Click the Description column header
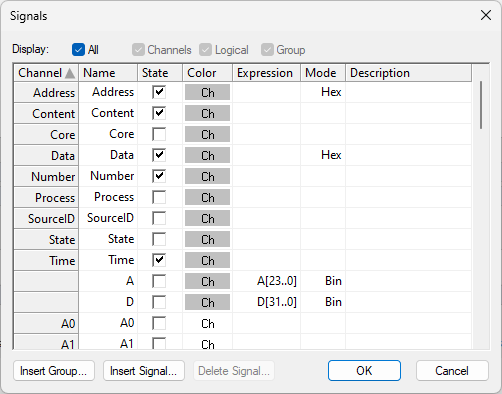This screenshot has height=394, width=502. 409,73
